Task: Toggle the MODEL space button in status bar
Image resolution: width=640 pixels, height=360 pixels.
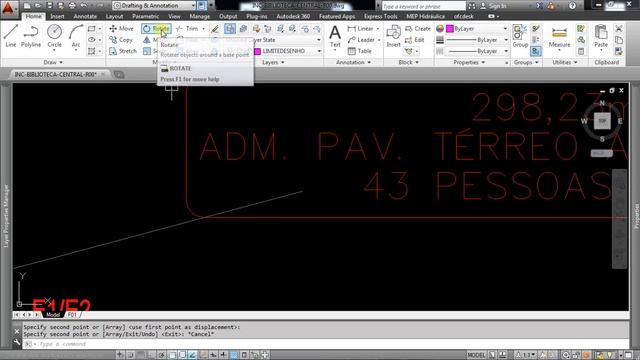Action: pos(476,355)
